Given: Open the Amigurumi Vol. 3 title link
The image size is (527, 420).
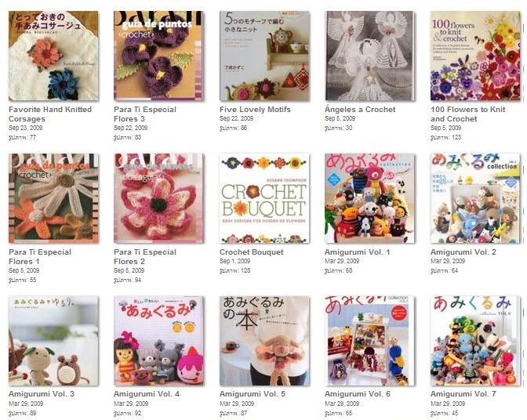Looking at the screenshot, I should coord(42,394).
